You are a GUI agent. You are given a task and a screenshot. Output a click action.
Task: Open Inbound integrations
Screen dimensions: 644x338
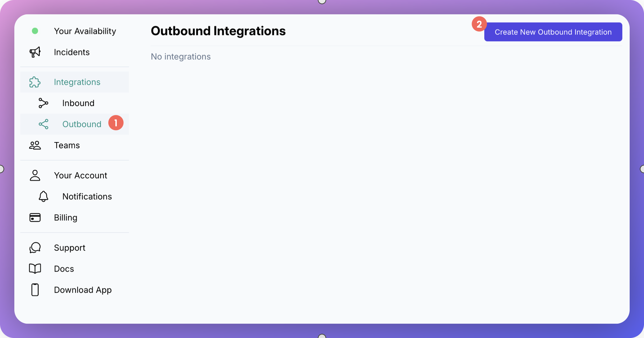coord(78,103)
